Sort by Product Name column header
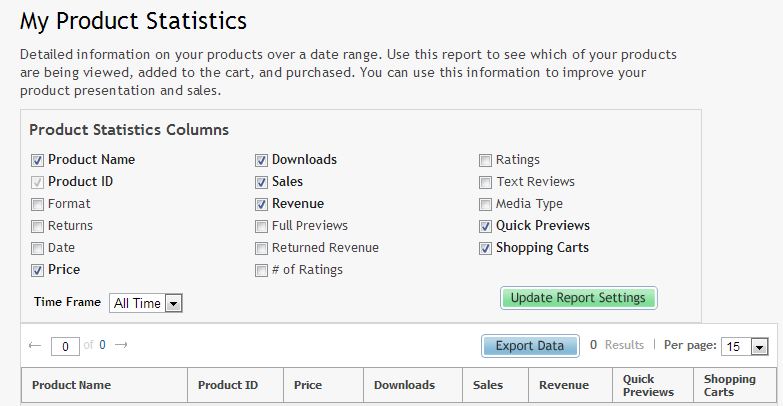783x406 pixels. [x=72, y=385]
